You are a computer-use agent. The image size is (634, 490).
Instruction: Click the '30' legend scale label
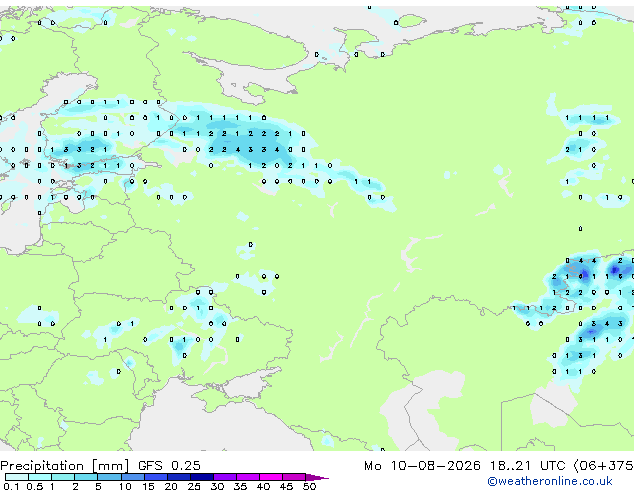(217, 486)
